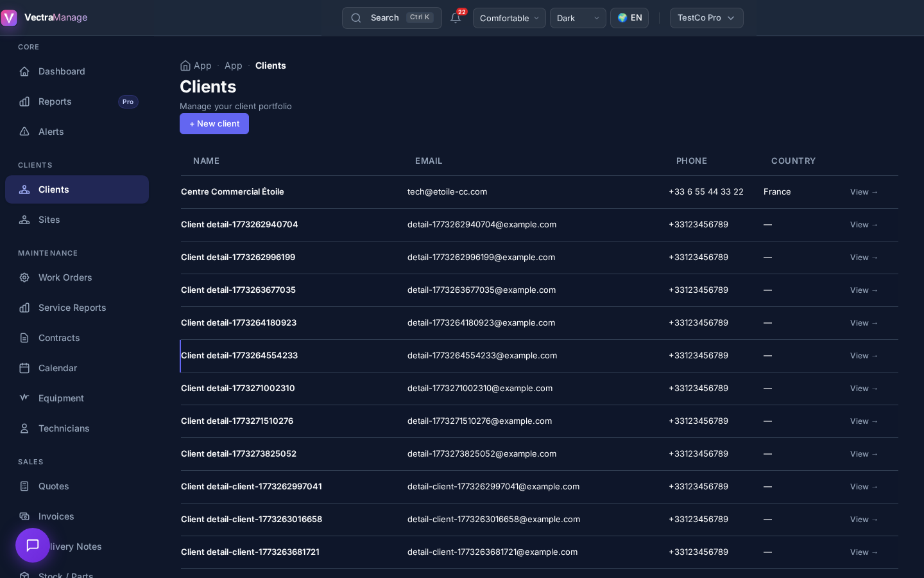Screen dimensions: 924x578
Task: Click the France country cell
Action: click(777, 191)
